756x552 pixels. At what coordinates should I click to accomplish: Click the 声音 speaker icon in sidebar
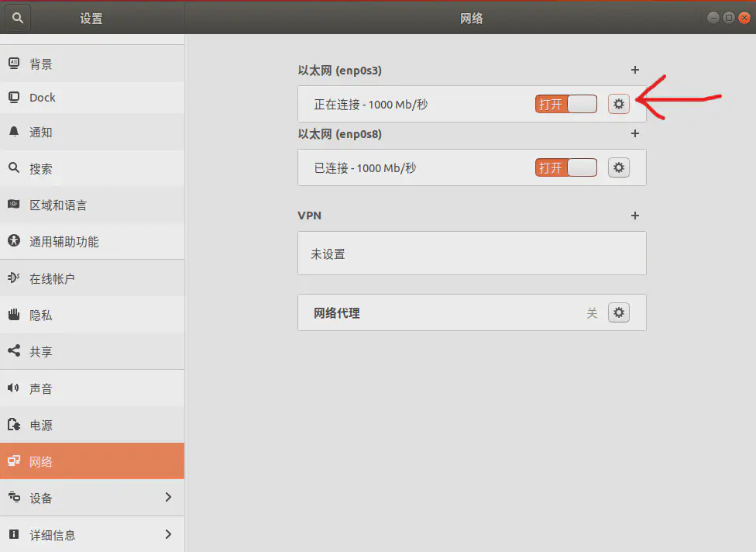click(x=13, y=388)
